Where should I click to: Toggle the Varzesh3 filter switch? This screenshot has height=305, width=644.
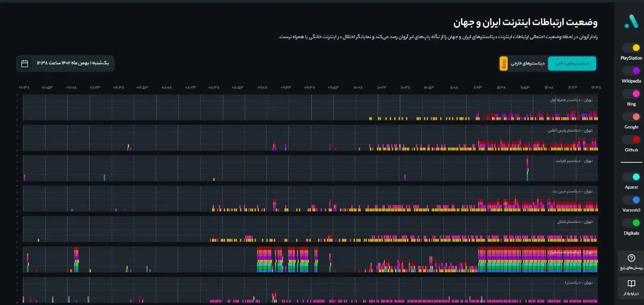click(631, 200)
